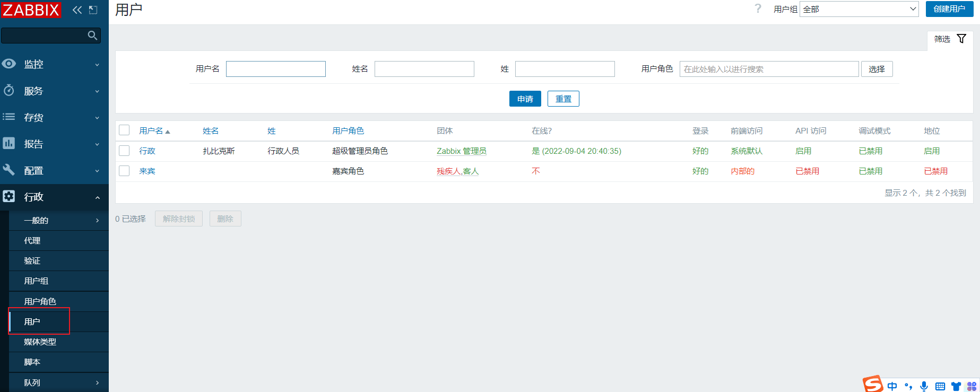The image size is (980, 392).
Task: Open the 来宾 user link
Action: [147, 171]
